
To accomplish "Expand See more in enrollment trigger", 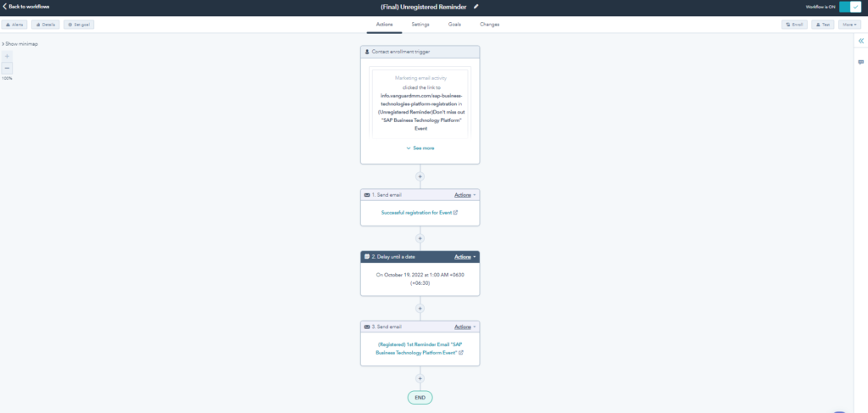I will tap(420, 148).
